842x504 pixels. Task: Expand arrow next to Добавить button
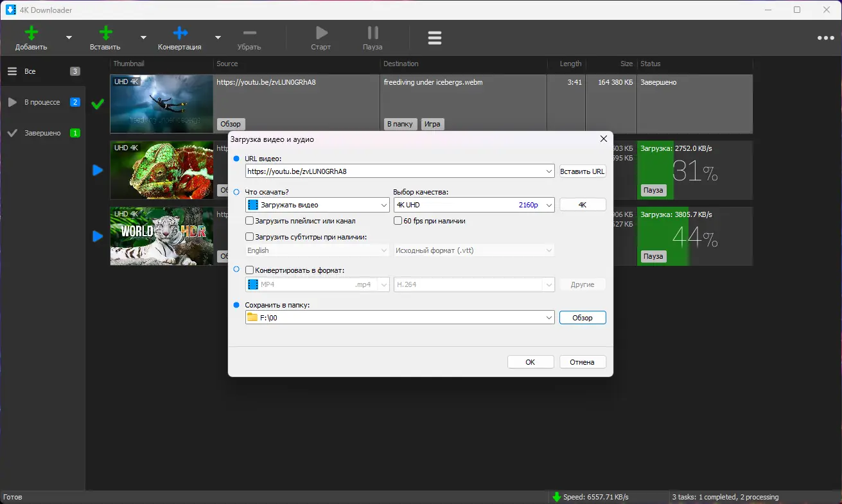(69, 38)
